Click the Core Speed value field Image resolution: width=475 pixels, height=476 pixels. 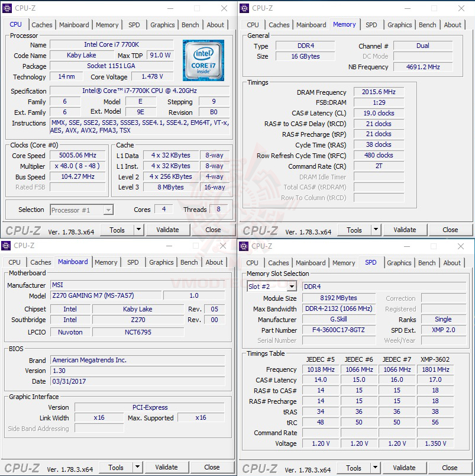coord(76,155)
